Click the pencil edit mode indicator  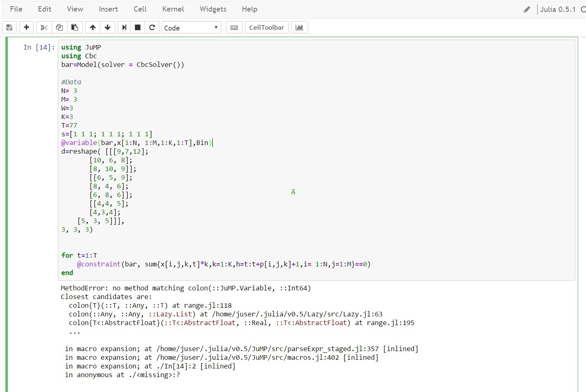pyautogui.click(x=527, y=9)
